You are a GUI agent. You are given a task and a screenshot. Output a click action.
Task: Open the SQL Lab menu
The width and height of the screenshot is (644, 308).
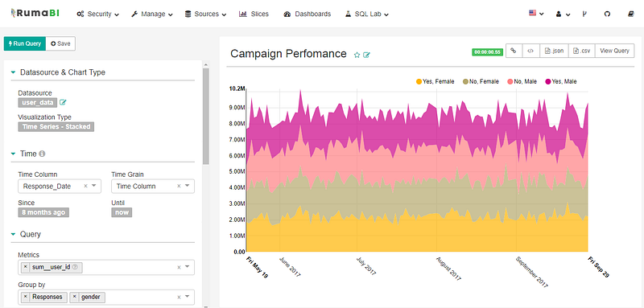click(x=366, y=14)
